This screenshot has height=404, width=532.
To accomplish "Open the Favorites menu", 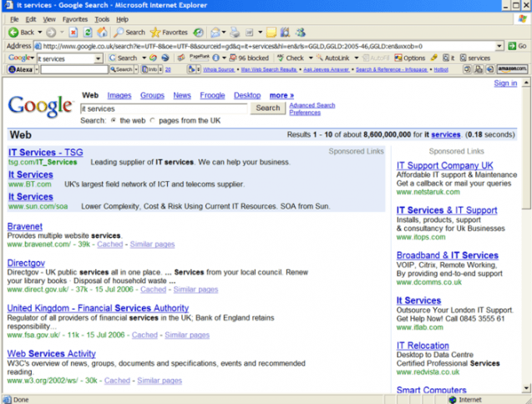I will pos(75,19).
